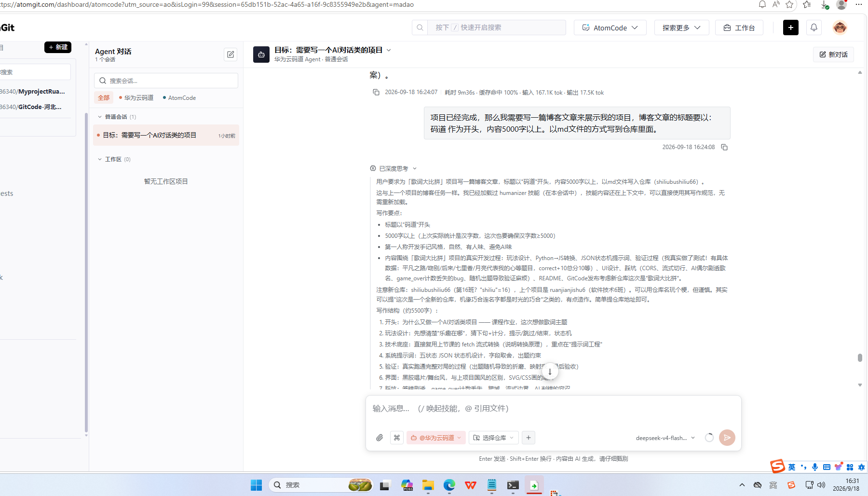This screenshot has width=868, height=496.
Task: Click the 工作台 button
Action: tap(739, 28)
